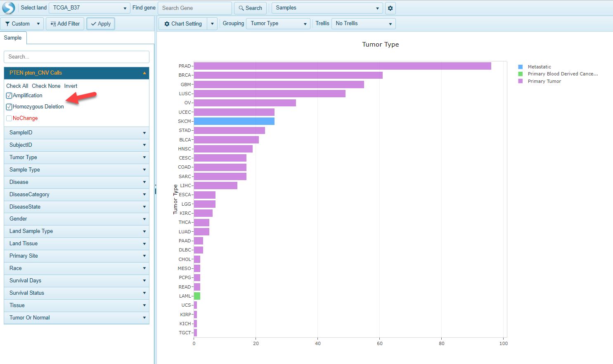Switch to the Sample tab
Image resolution: width=613 pixels, height=364 pixels.
click(x=13, y=38)
